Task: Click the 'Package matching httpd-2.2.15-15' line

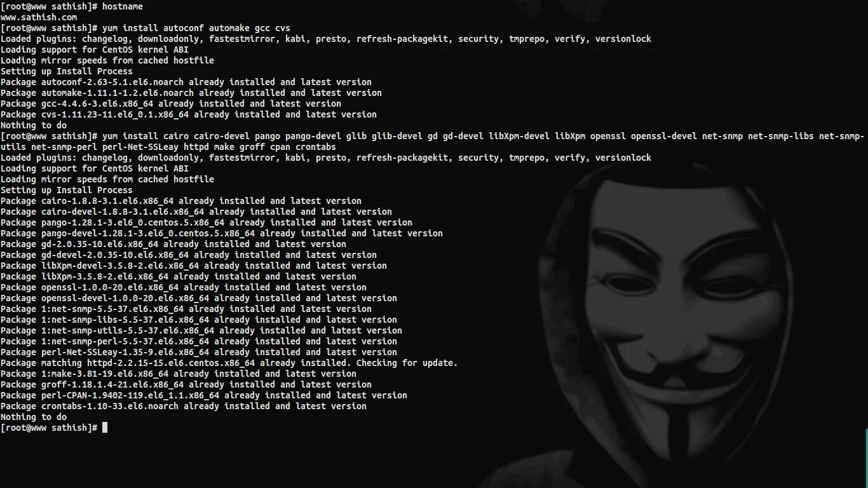Action: click(229, 363)
